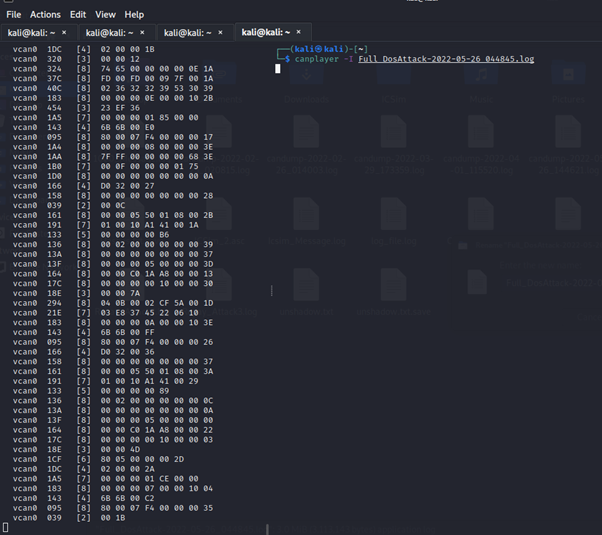This screenshot has width=602, height=535.
Task: Click data bytes D0 32 00 36
Action: (x=127, y=352)
